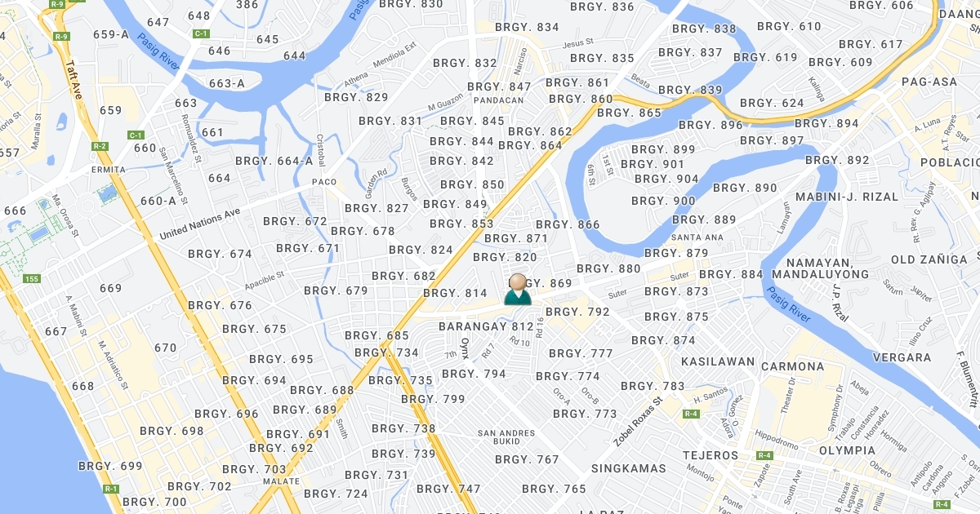Click the United Nations Ave street label
The width and height of the screenshot is (980, 514).
199,223
